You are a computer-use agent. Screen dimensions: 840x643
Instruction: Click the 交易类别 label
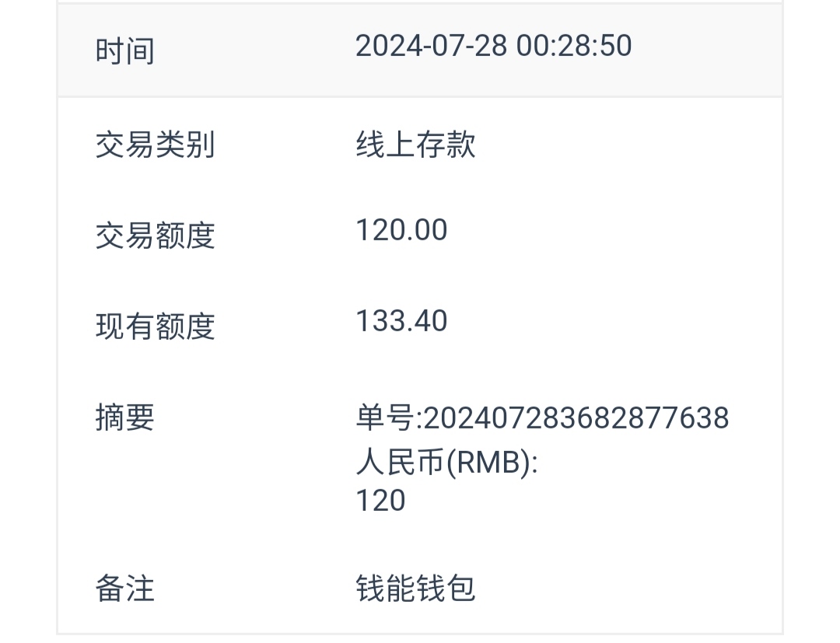pos(155,145)
